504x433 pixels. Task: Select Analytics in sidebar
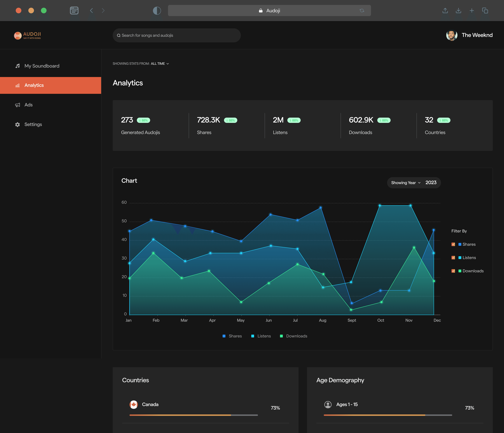click(x=51, y=85)
